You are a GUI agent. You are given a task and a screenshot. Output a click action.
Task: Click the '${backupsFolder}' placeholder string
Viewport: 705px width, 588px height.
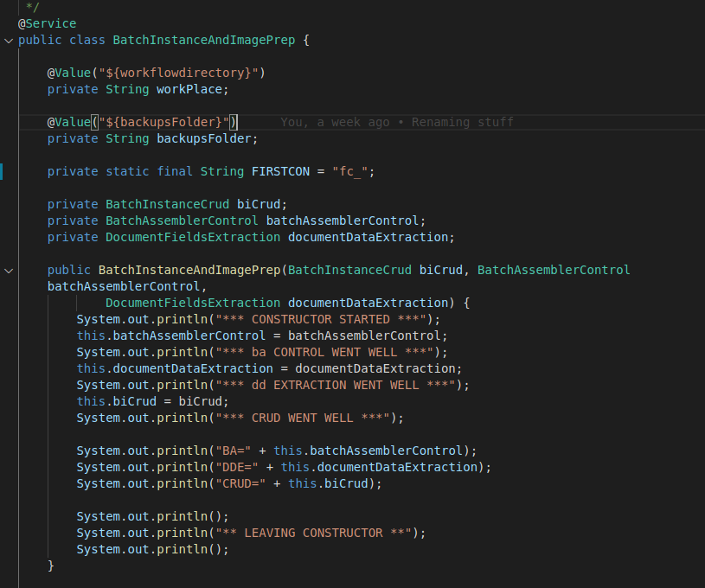coord(164,122)
